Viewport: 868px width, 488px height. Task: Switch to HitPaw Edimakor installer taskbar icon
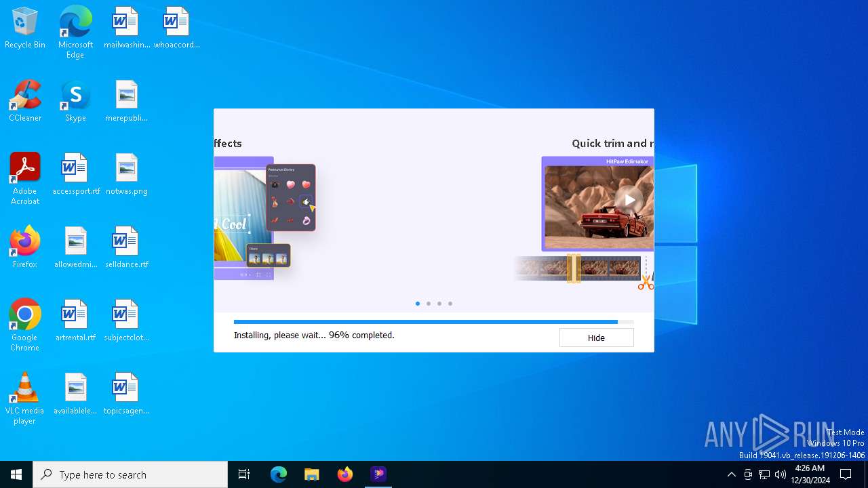(378, 474)
